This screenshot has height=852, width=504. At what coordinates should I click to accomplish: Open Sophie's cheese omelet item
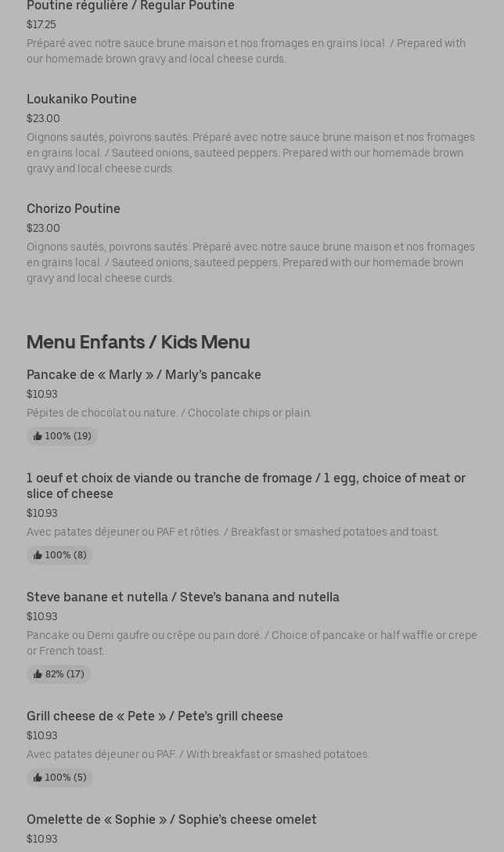point(252,832)
